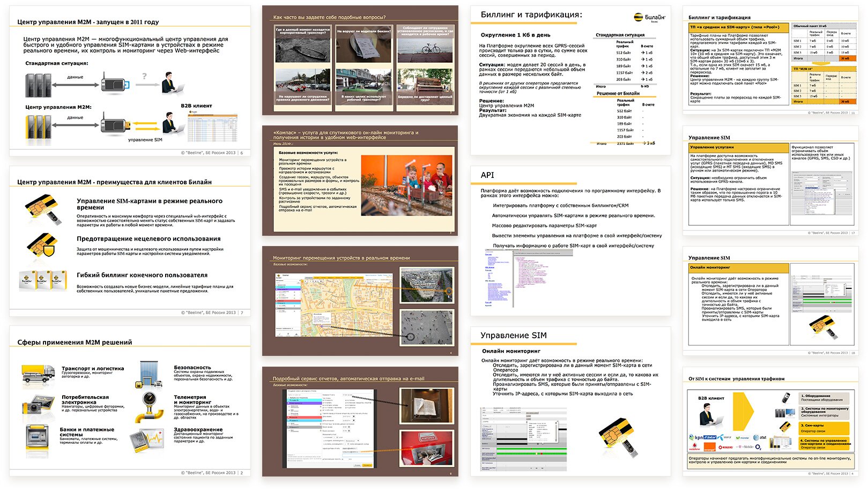This screenshot has width=868, height=491.
Task: Click the session monitoring table screenshot with green bars
Action: [523, 439]
